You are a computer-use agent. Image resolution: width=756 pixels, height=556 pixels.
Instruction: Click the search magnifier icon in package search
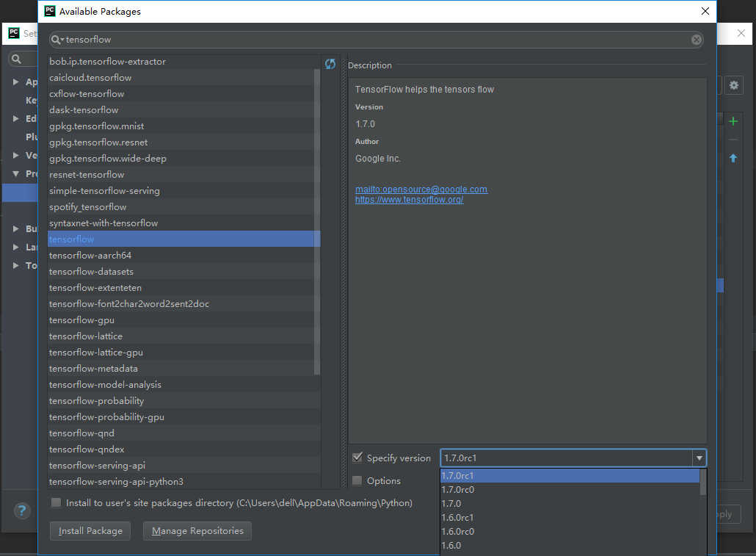pos(57,40)
